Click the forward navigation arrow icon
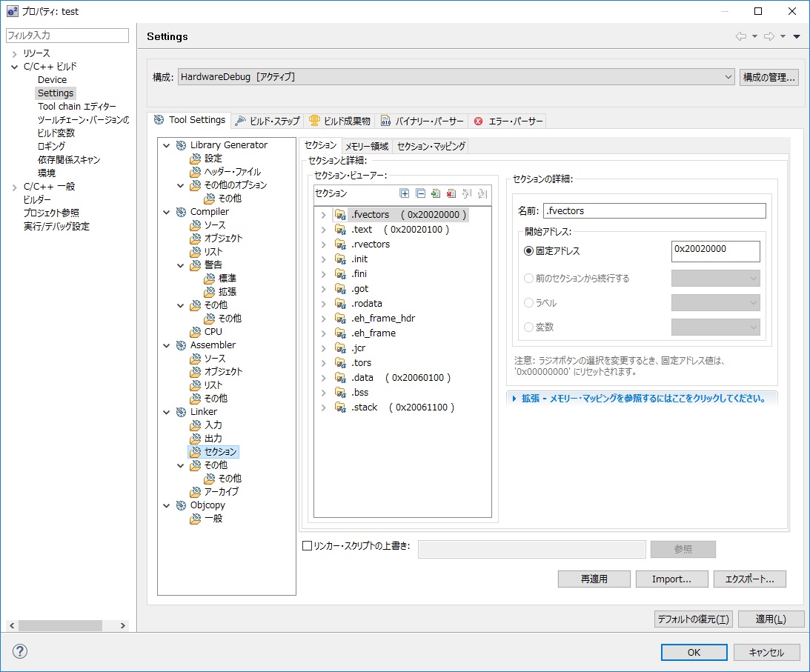Viewport: 810px width, 672px height. click(x=769, y=36)
